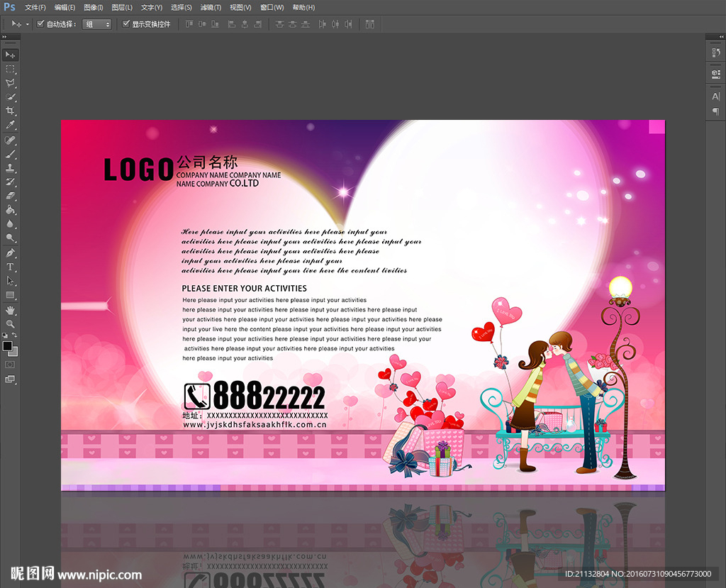The height and width of the screenshot is (588, 726).
Task: Open the Paragraph panel
Action: click(716, 111)
